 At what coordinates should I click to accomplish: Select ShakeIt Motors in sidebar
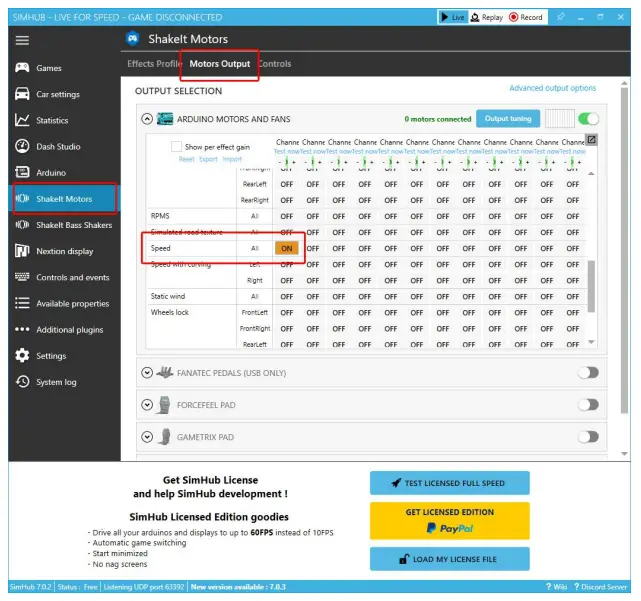(64, 199)
